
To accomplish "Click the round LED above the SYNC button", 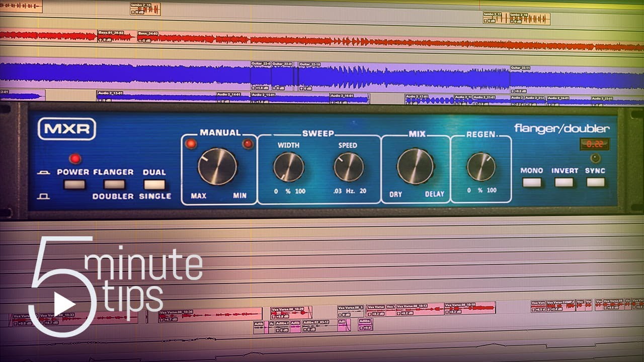I will coord(595,158).
